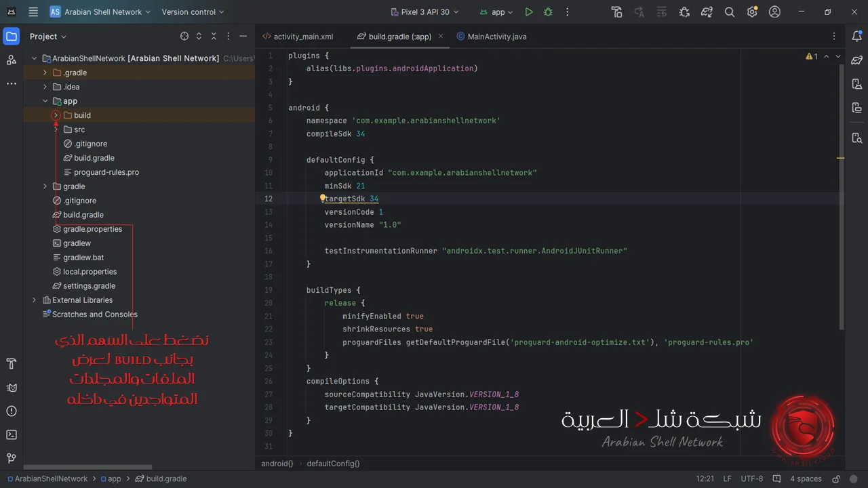
Task: Open the Project view type dropdown
Action: pos(48,37)
